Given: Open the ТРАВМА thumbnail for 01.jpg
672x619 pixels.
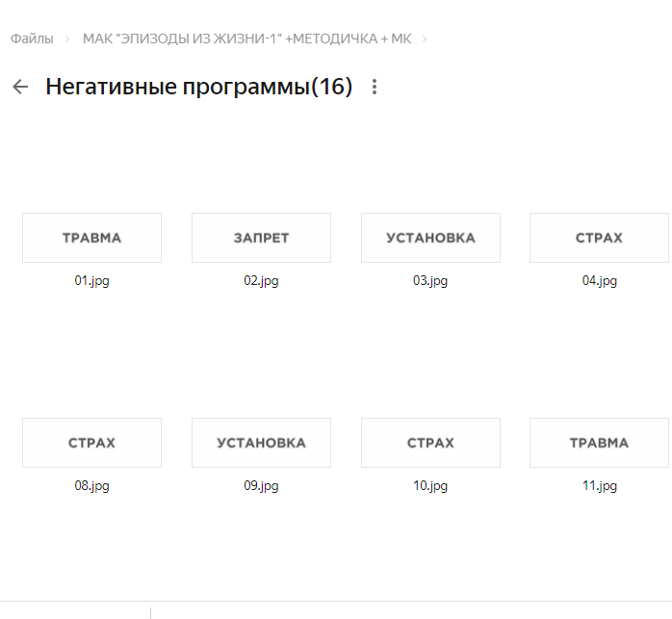Looking at the screenshot, I should click(91, 238).
